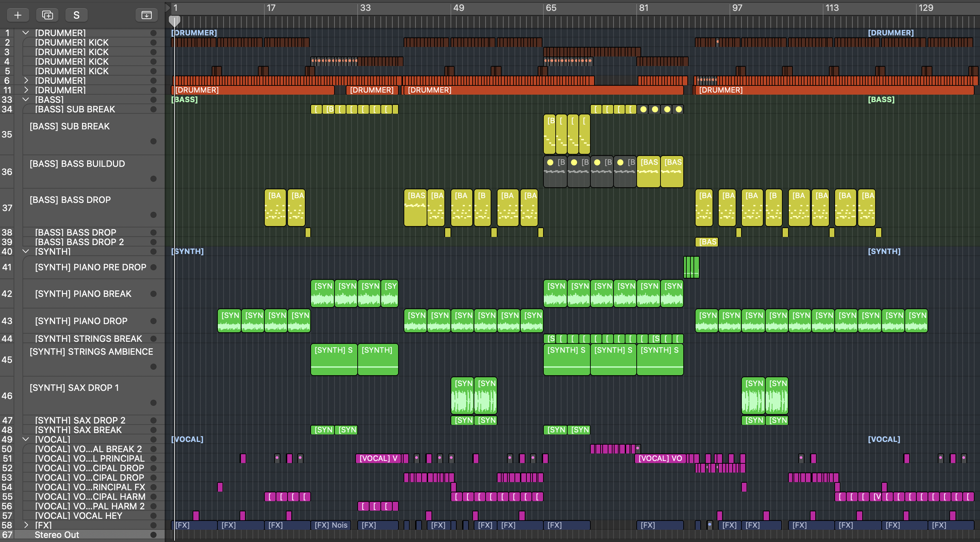980x542 pixels.
Task: Click the duplicate track icon
Action: coord(47,15)
